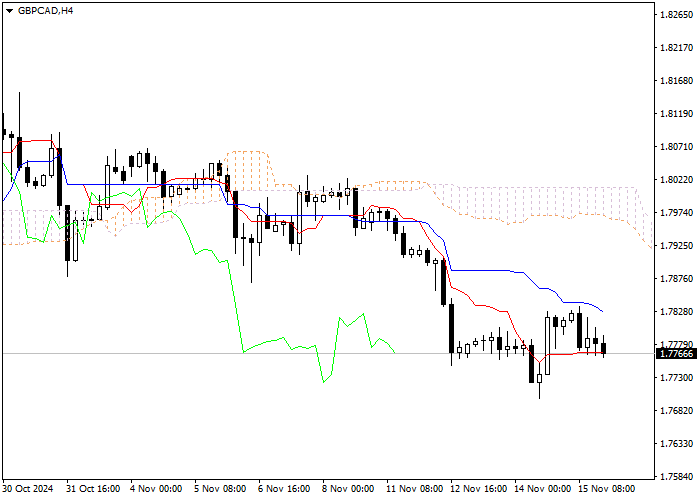This screenshot has width=700, height=500.
Task: Click the 14 Nov 00:00 time label
Action: pos(543,489)
